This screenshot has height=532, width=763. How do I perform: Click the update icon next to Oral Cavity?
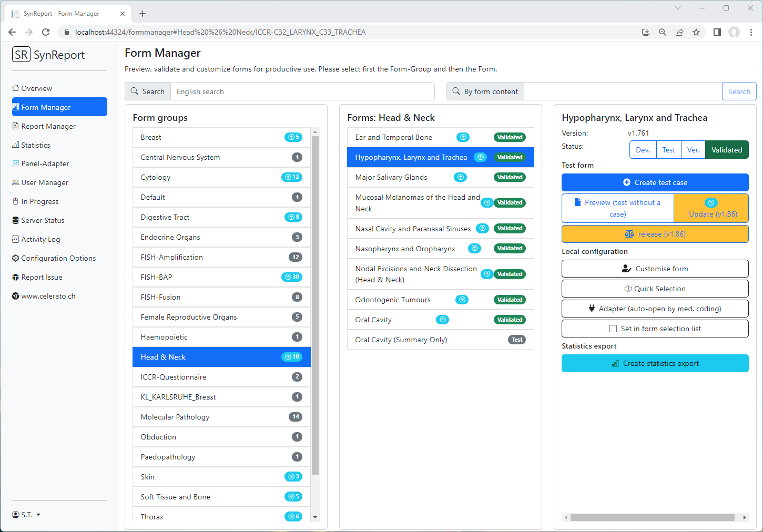(x=443, y=320)
